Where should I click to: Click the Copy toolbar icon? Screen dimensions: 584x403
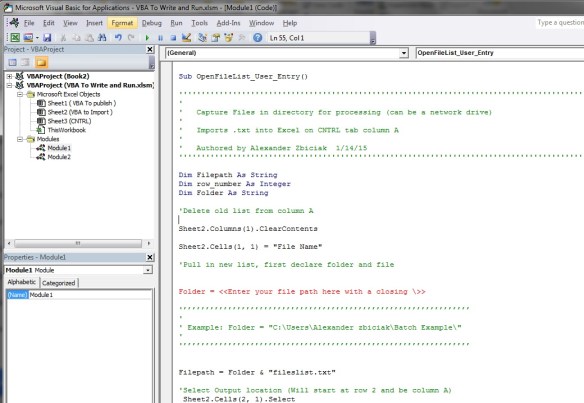pyautogui.click(x=76, y=38)
